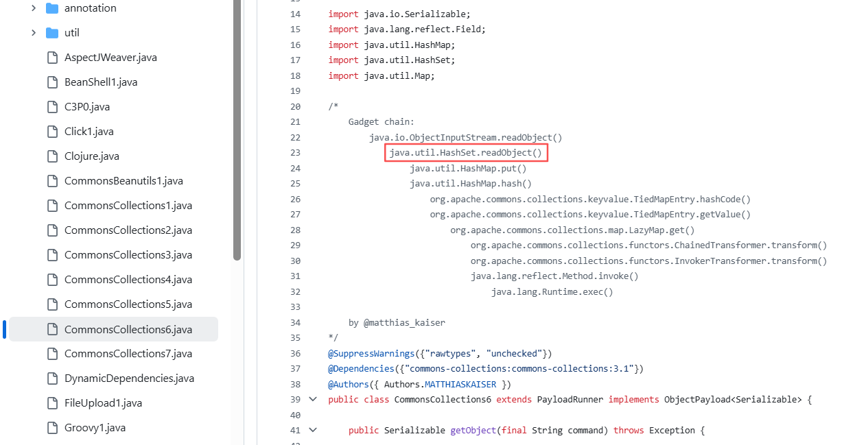Click the file tree vertical scrollbar

(237, 130)
